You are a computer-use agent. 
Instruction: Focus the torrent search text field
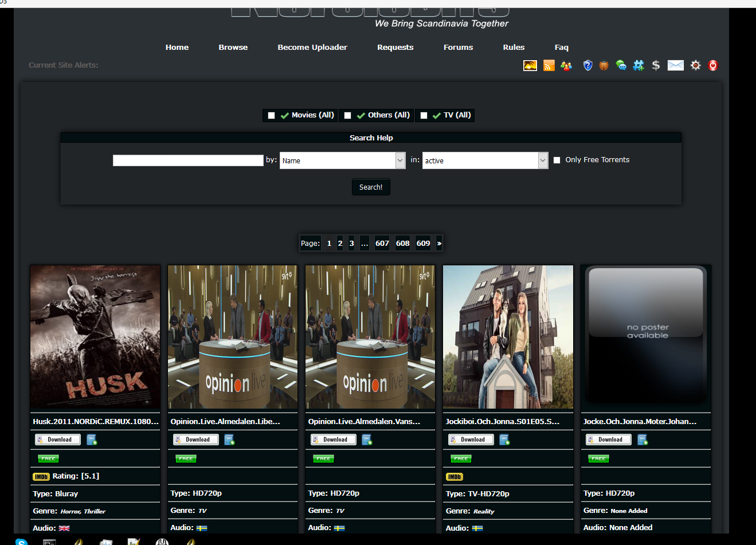[188, 160]
